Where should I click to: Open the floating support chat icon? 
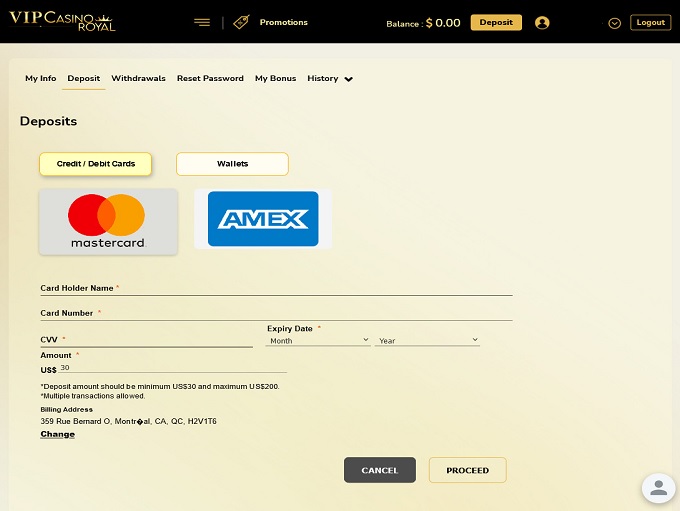pos(658,488)
